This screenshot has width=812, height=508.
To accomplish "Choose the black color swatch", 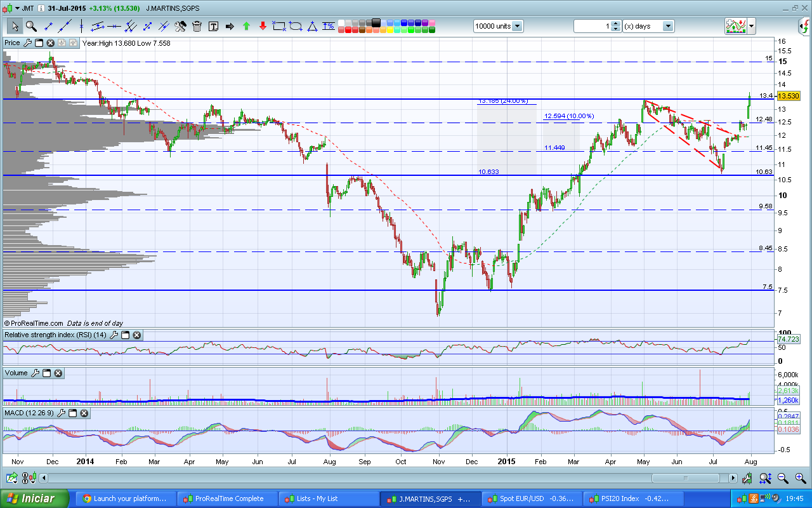I will (x=376, y=23).
